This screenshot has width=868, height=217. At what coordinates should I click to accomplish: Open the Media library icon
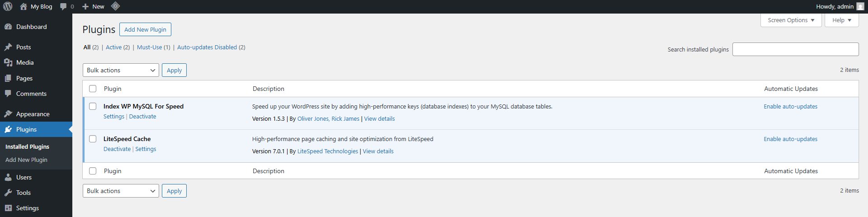point(8,62)
